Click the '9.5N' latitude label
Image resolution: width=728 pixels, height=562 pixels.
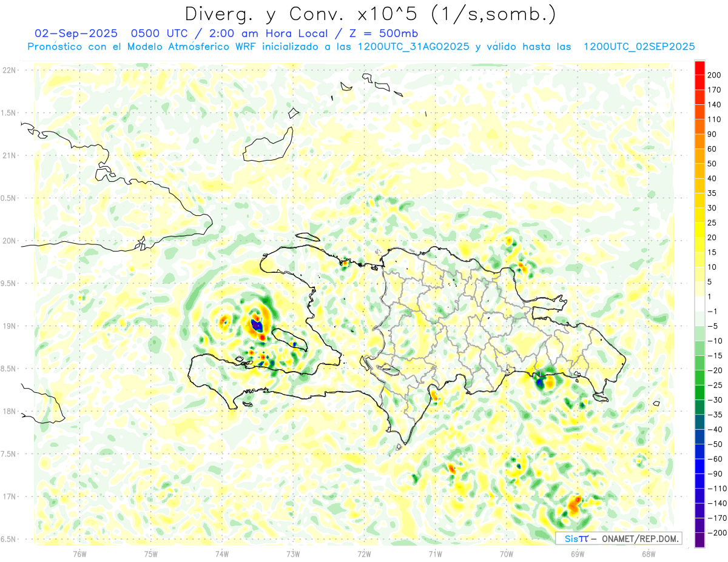click(x=9, y=283)
